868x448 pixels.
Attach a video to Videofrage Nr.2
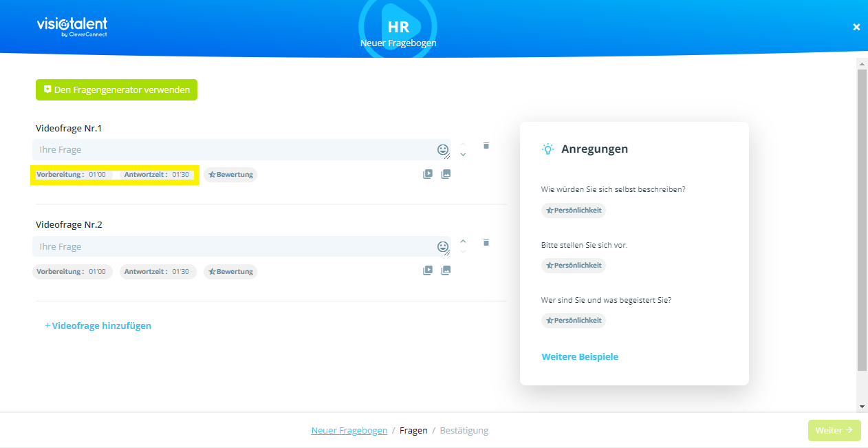(x=427, y=271)
